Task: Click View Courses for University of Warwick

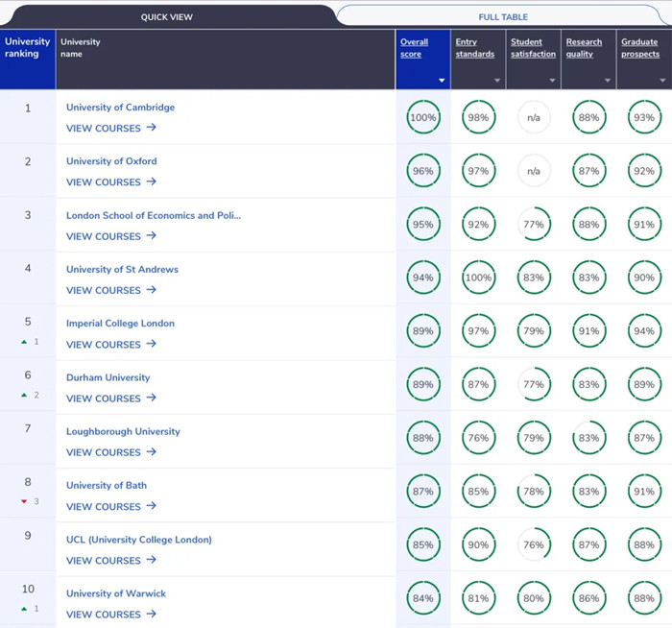Action: click(x=111, y=615)
